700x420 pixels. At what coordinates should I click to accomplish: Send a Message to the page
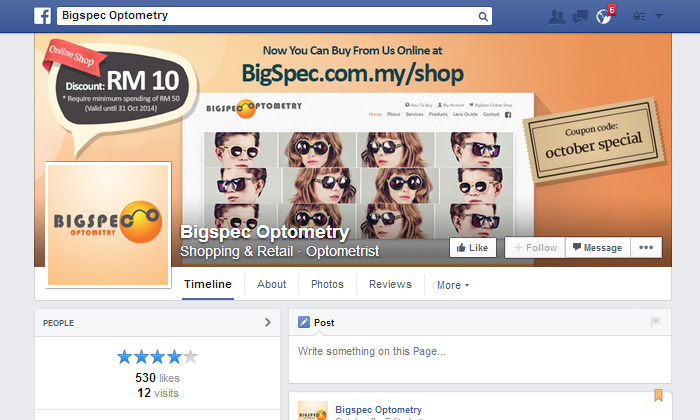pos(598,248)
